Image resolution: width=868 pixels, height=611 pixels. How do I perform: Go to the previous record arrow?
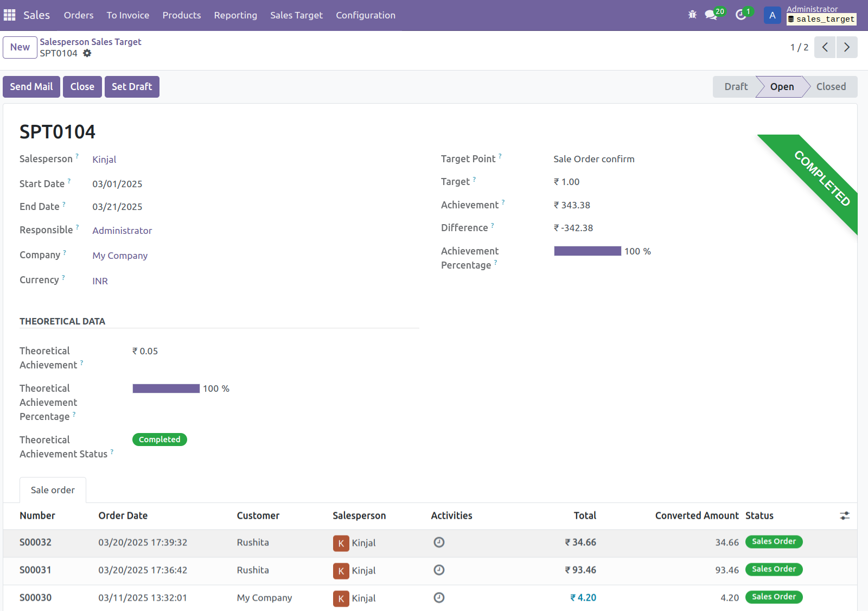point(825,47)
